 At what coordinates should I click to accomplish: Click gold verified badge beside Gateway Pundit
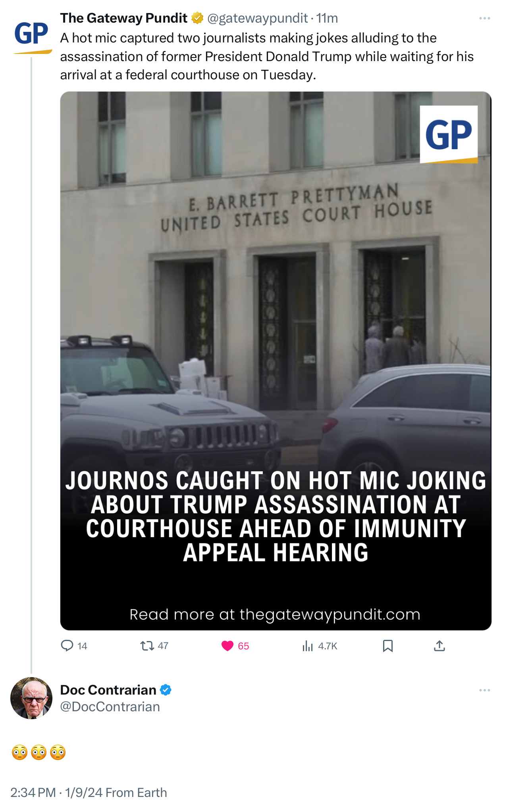pos(197,18)
